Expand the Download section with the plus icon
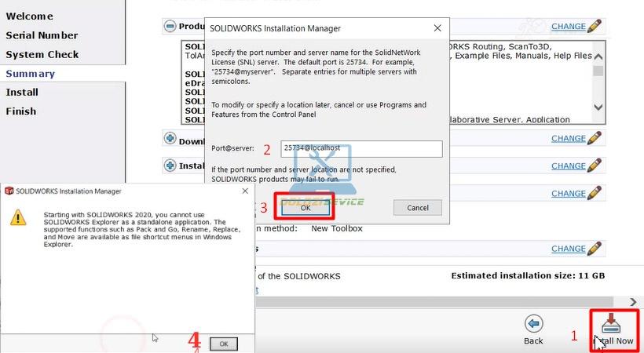 [x=170, y=139]
